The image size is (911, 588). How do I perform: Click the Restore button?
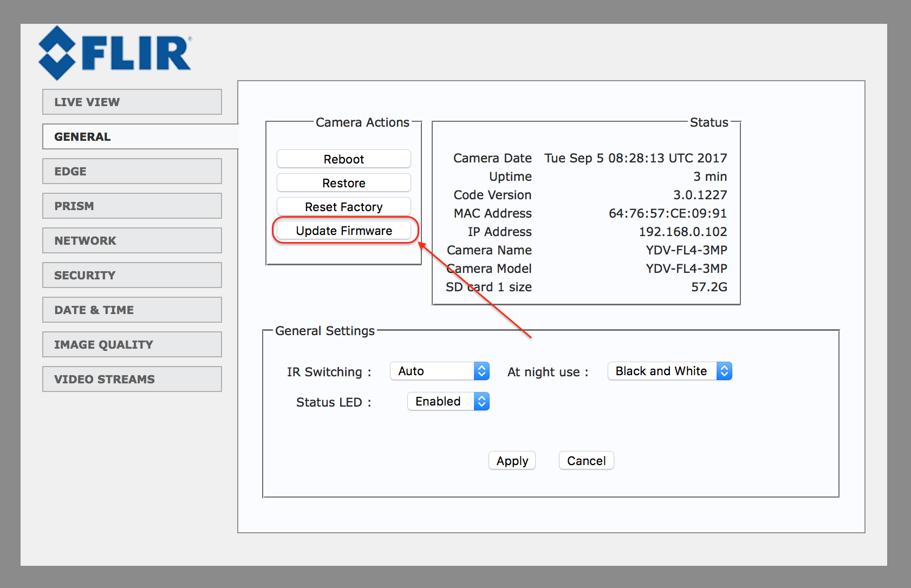[x=344, y=183]
